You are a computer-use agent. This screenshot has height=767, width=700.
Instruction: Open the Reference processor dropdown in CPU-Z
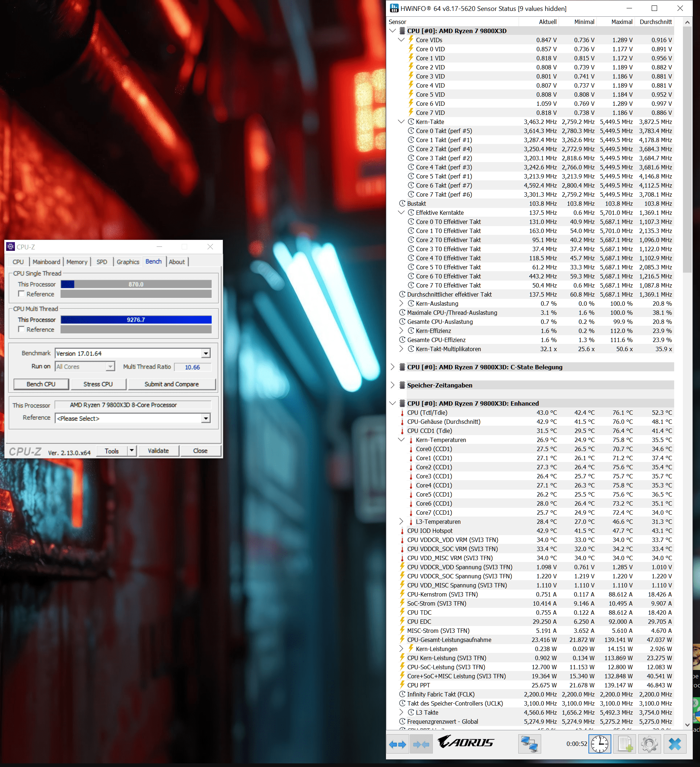point(206,418)
